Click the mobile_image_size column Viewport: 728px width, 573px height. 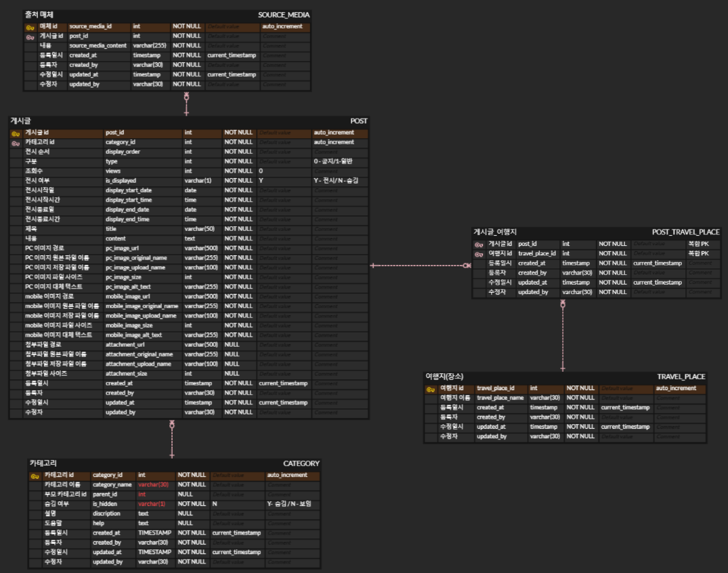[x=129, y=326]
